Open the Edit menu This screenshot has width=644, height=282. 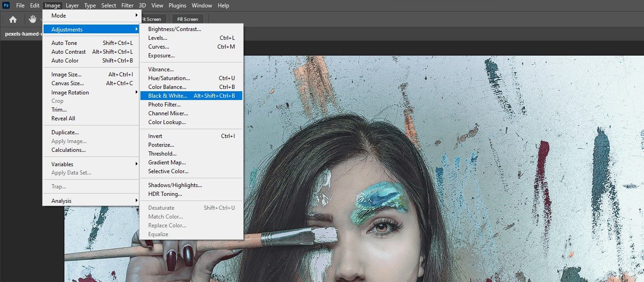click(35, 6)
